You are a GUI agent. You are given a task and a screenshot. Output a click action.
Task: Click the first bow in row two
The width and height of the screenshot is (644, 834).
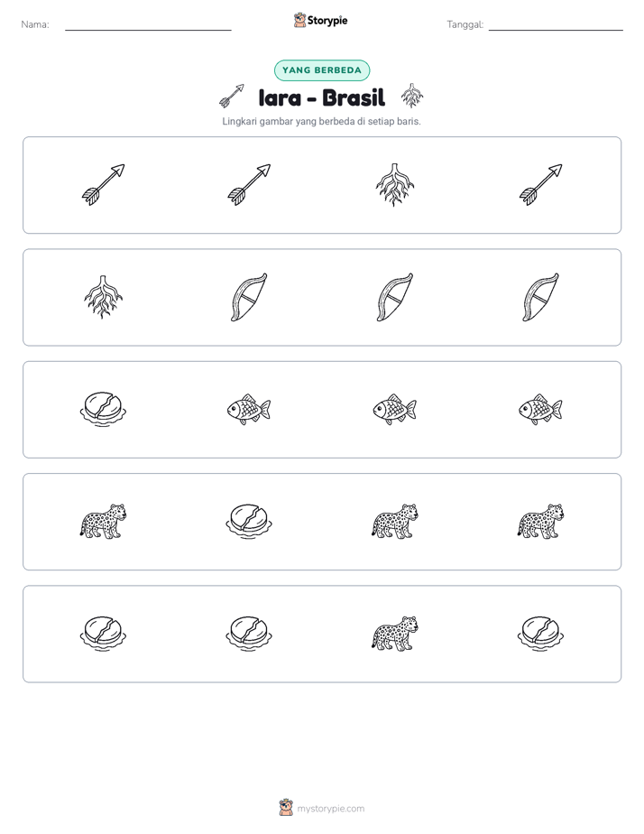[249, 297]
